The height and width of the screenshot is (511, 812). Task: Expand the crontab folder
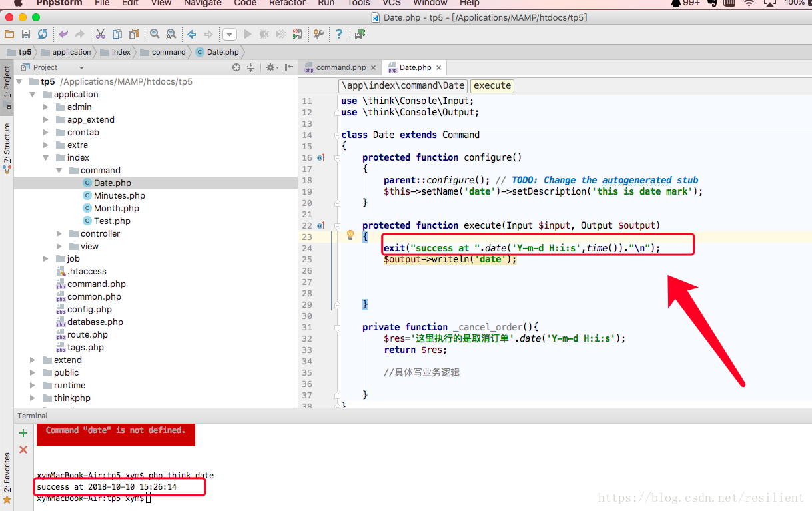click(46, 132)
